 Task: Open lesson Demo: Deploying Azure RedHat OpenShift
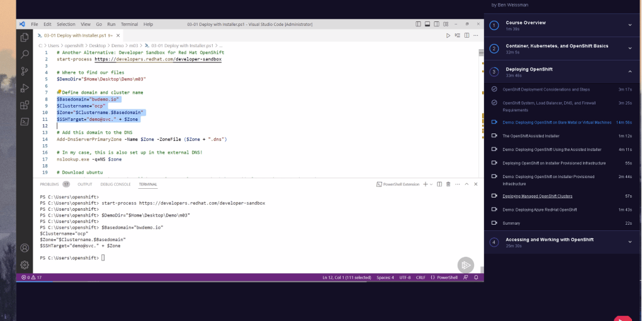[x=539, y=210]
